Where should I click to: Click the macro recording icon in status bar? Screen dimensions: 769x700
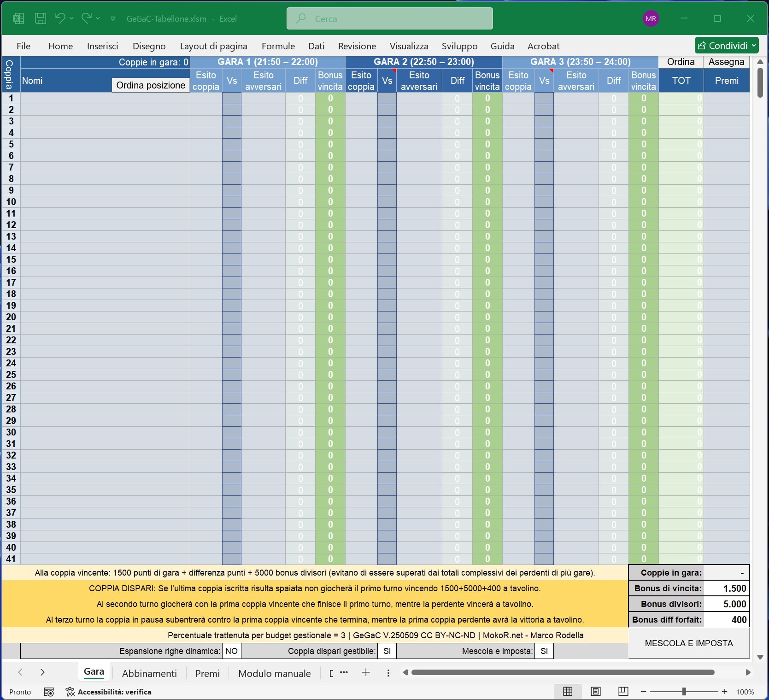[49, 692]
